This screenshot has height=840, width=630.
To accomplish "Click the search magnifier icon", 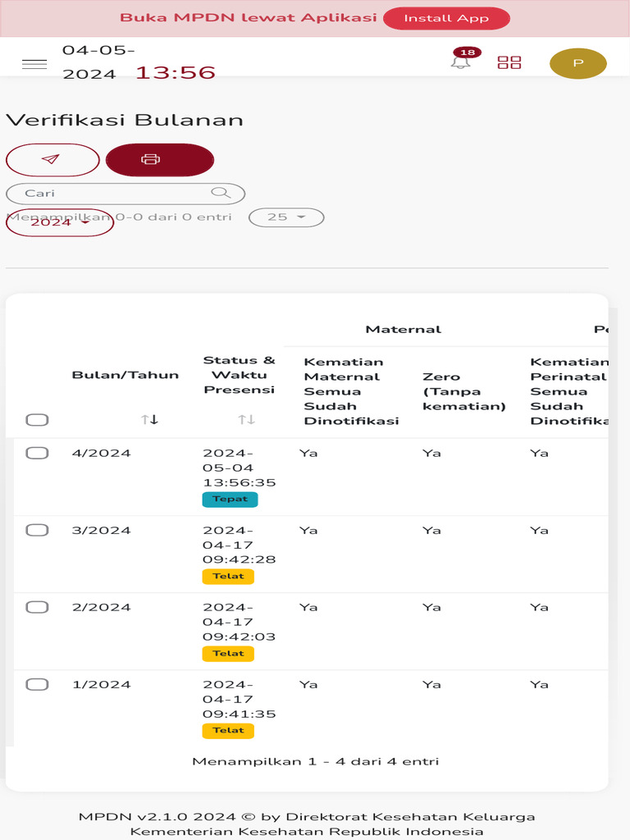I will (x=220, y=193).
